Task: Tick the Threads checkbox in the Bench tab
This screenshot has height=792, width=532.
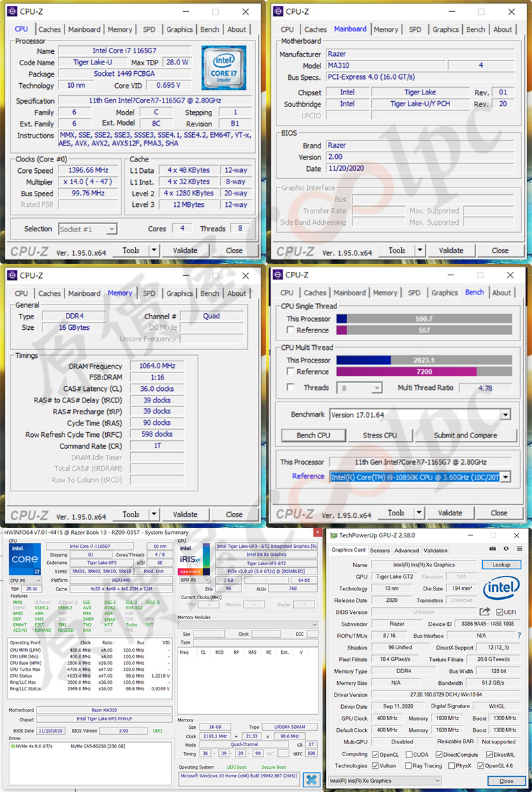Action: click(291, 388)
